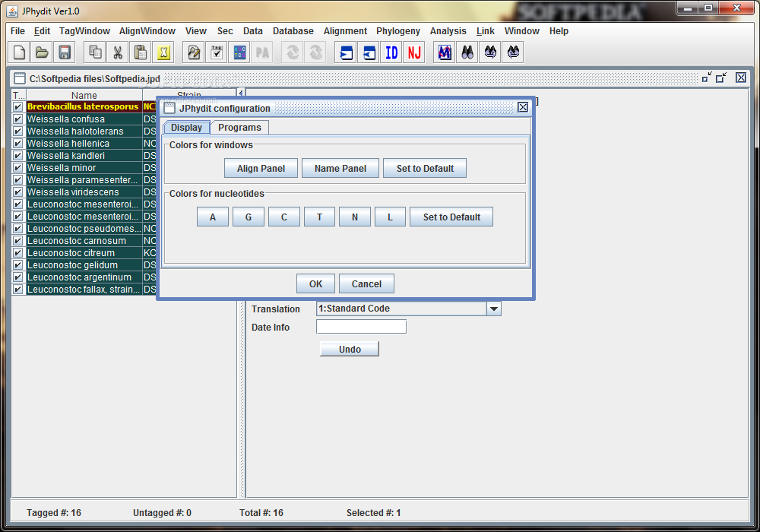760x532 pixels.
Task: Choose color for nucleotide L
Action: click(390, 217)
